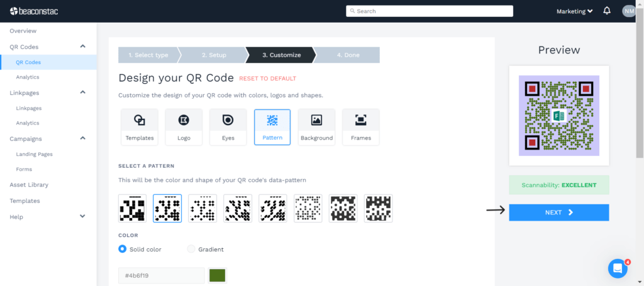Screen dimensions: 644x286
Task: Click the Scannability: EXCELLENT status
Action: click(559, 185)
